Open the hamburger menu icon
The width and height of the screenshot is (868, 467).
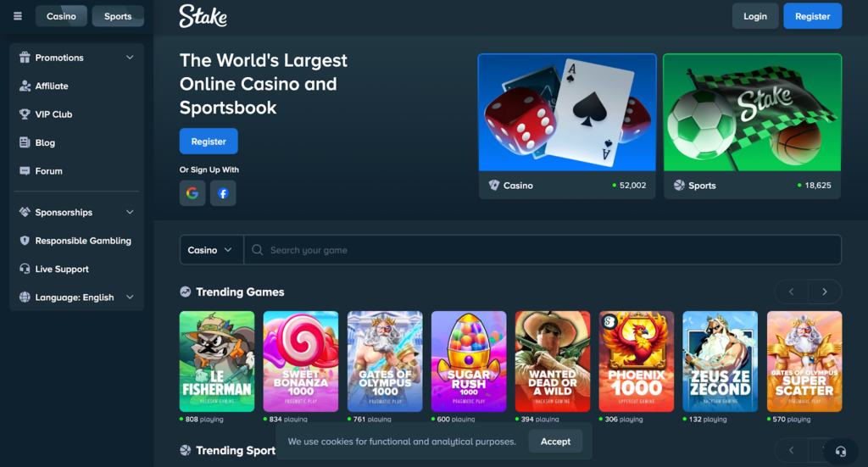[18, 16]
